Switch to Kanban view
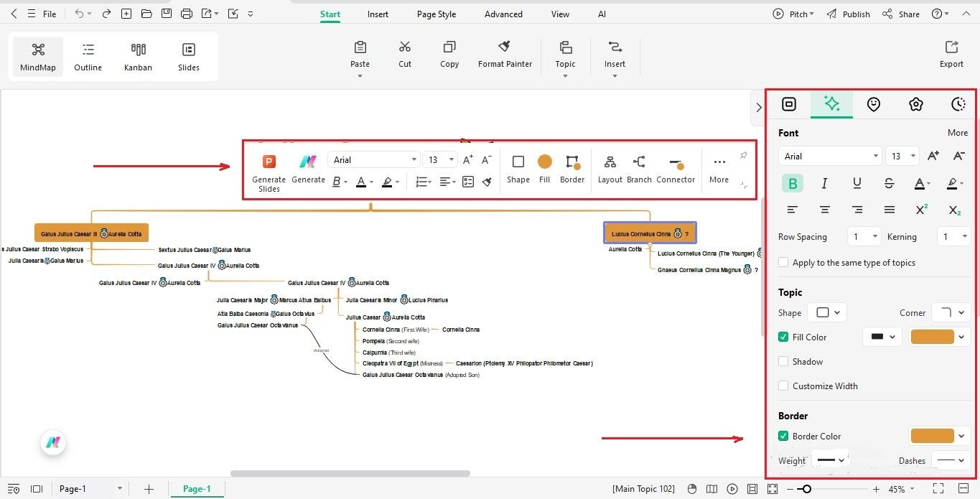This screenshot has height=499, width=980. click(x=138, y=57)
